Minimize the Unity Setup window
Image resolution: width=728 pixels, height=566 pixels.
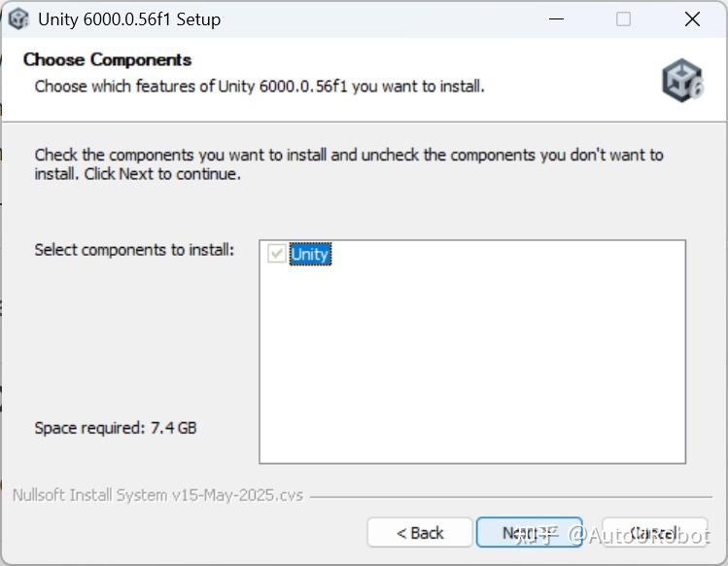[x=556, y=19]
